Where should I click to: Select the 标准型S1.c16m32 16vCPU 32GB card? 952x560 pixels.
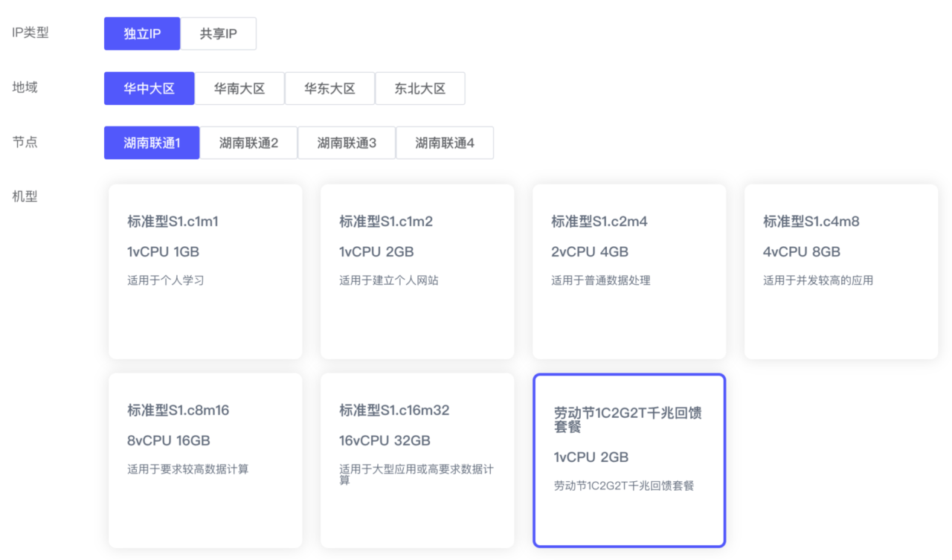tap(417, 460)
